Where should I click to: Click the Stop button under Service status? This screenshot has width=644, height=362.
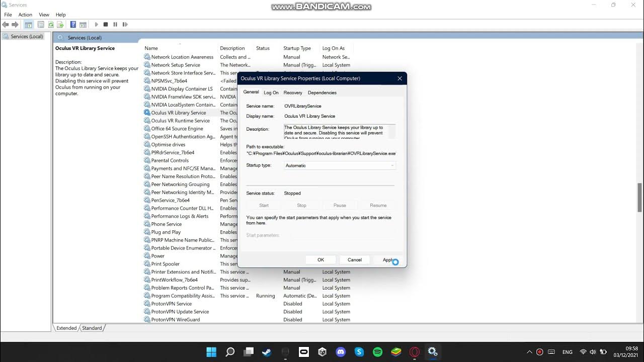click(301, 205)
